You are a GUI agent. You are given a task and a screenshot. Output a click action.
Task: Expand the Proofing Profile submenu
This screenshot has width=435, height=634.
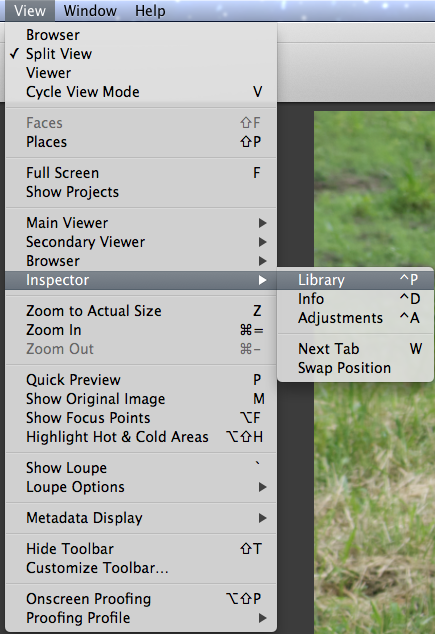pos(141,618)
